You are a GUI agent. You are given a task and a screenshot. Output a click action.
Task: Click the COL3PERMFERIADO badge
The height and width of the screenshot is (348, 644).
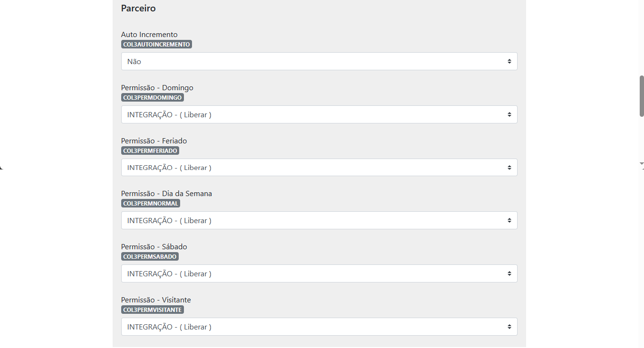[x=150, y=150]
